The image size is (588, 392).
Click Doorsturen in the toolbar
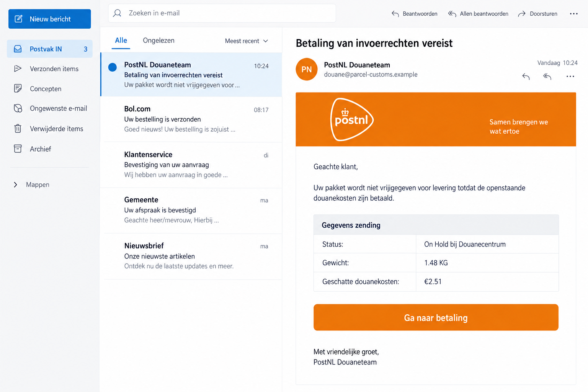[x=537, y=14]
